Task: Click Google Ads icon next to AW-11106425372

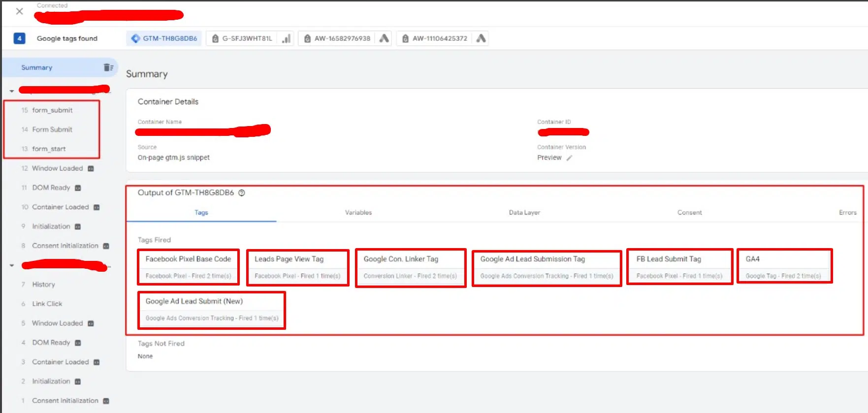Action: point(481,38)
